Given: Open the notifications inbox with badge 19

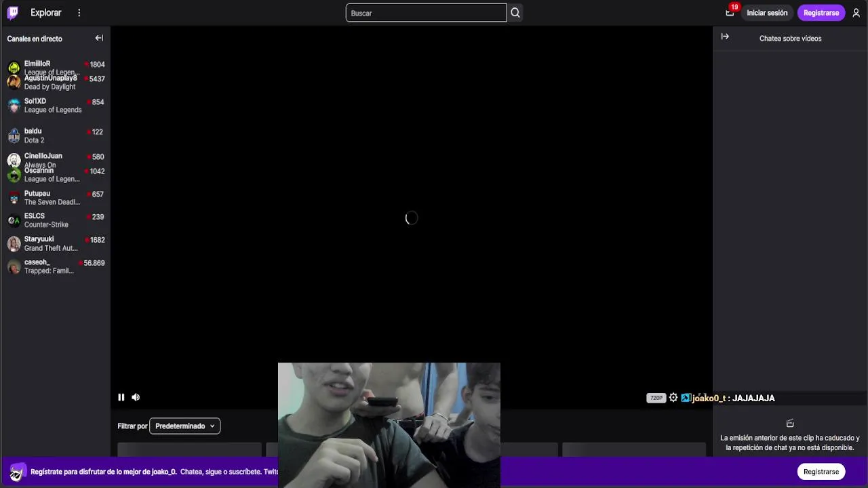Looking at the screenshot, I should point(730,12).
